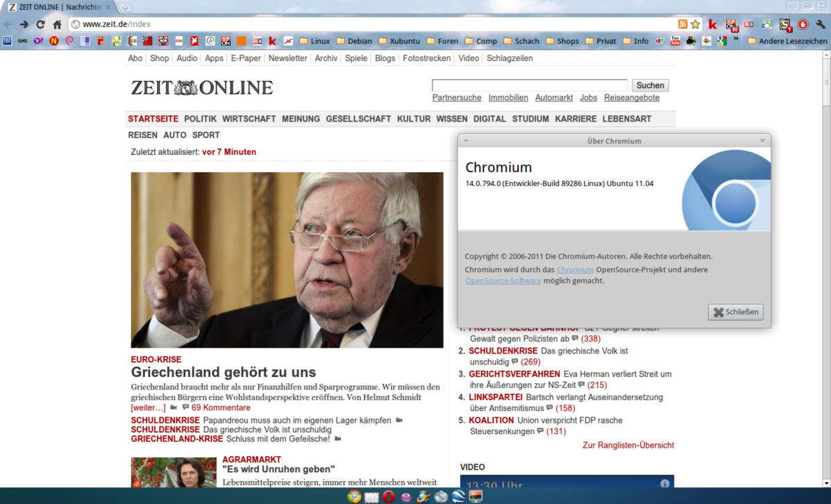
Task: Open the Debian swirl bookmark icon
Action: click(69, 41)
